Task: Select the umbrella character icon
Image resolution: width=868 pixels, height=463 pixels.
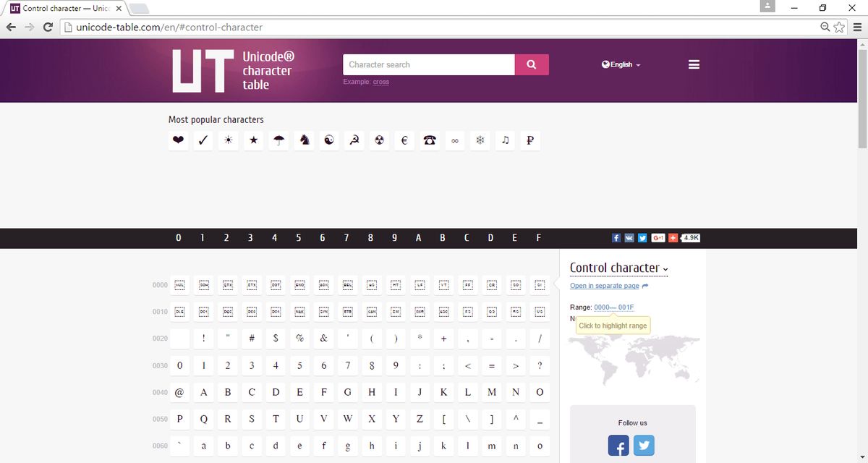Action: (x=278, y=140)
